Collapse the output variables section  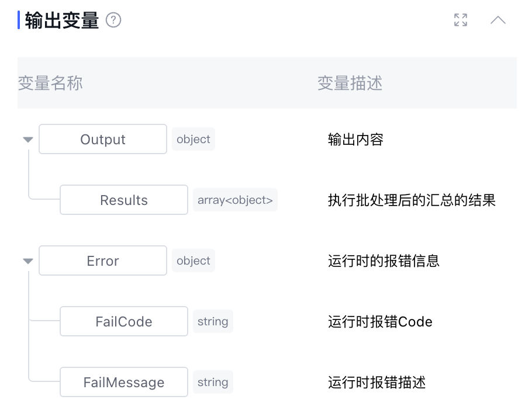tap(498, 20)
